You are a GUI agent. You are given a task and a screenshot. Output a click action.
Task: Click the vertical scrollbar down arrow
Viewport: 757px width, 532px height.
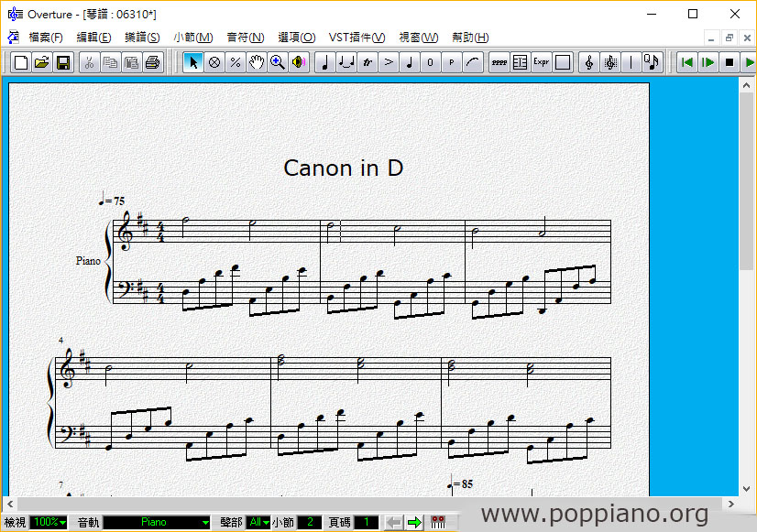point(746,489)
